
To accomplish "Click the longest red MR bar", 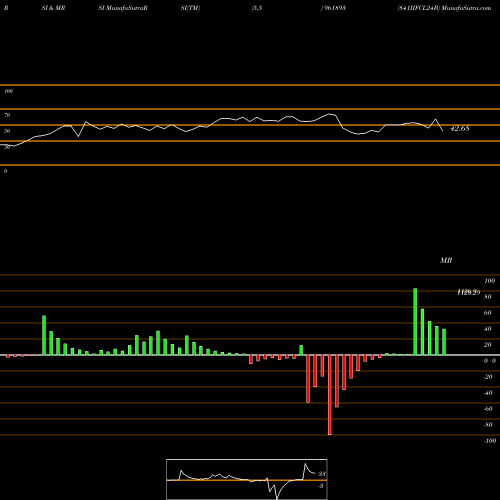I will 330,395.
